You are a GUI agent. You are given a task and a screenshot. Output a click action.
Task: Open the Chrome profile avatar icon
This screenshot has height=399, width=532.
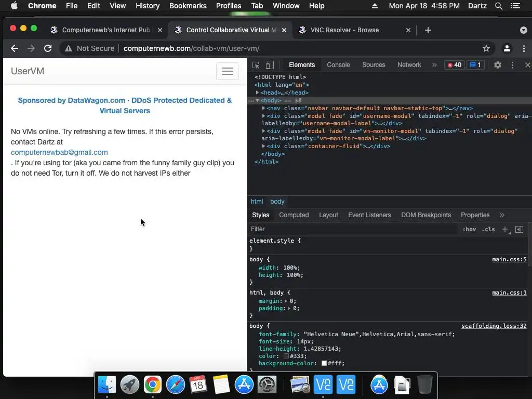[507, 48]
